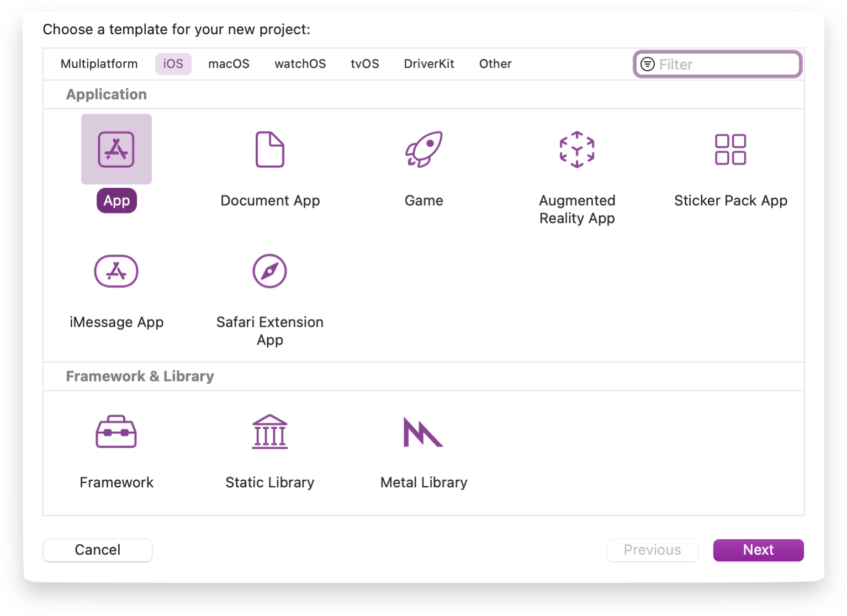Choose the Sticker Pack App grid icon
This screenshot has height=616, width=847.
click(x=730, y=149)
